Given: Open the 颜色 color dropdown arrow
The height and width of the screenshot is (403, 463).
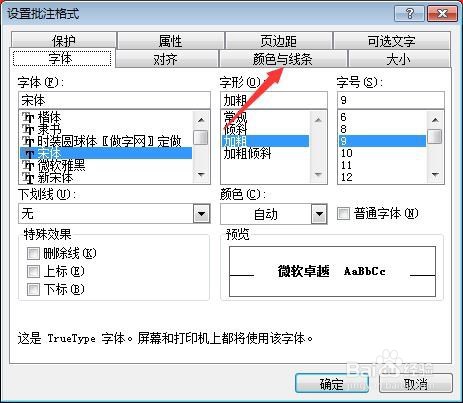Looking at the screenshot, I should [x=319, y=214].
